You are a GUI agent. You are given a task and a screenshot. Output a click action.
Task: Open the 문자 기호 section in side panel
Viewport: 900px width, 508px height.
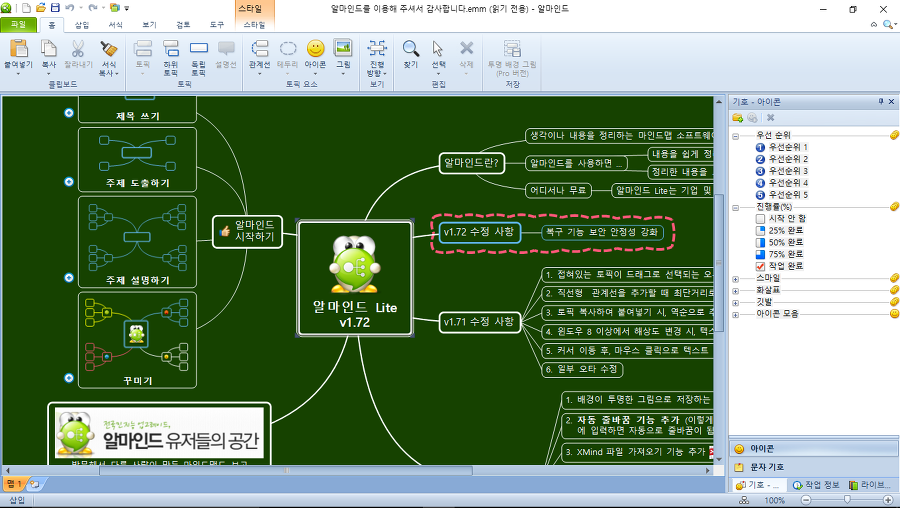[813, 467]
